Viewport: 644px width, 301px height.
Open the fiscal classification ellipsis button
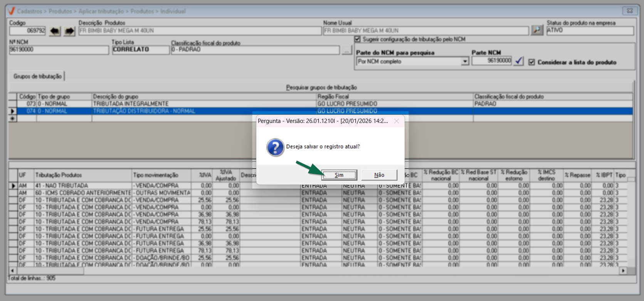point(347,50)
